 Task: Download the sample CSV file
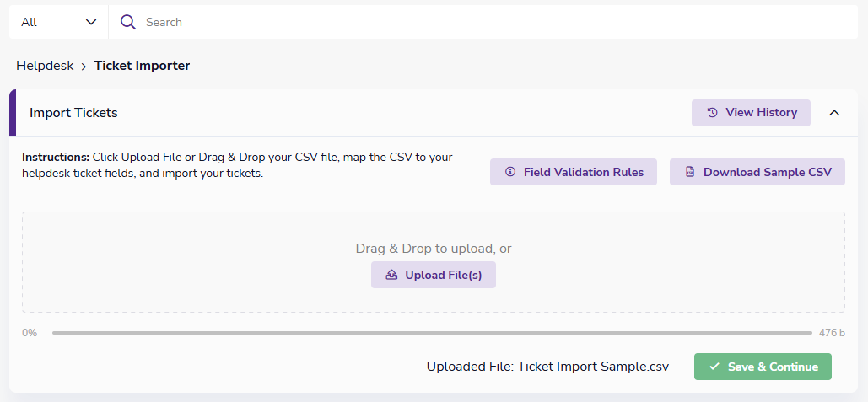(757, 172)
